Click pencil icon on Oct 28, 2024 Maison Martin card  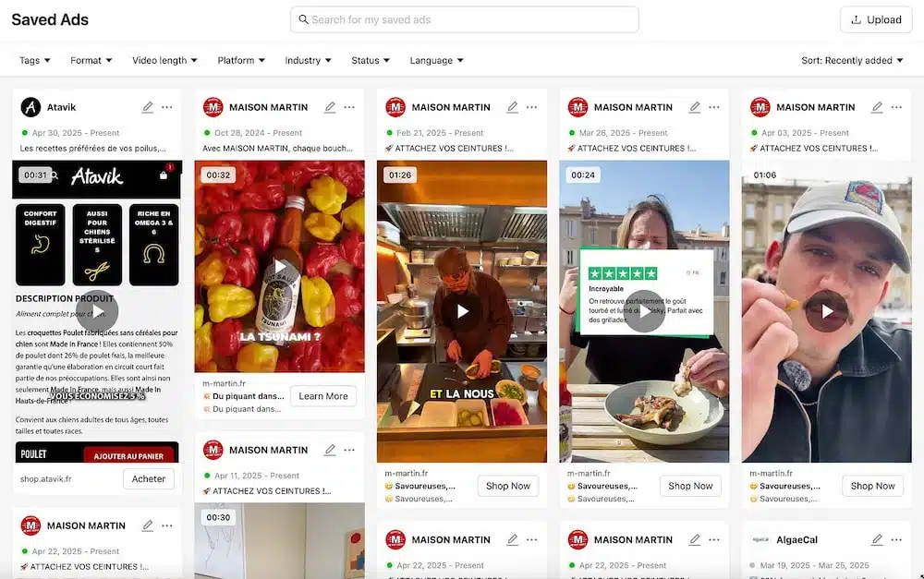(x=330, y=107)
